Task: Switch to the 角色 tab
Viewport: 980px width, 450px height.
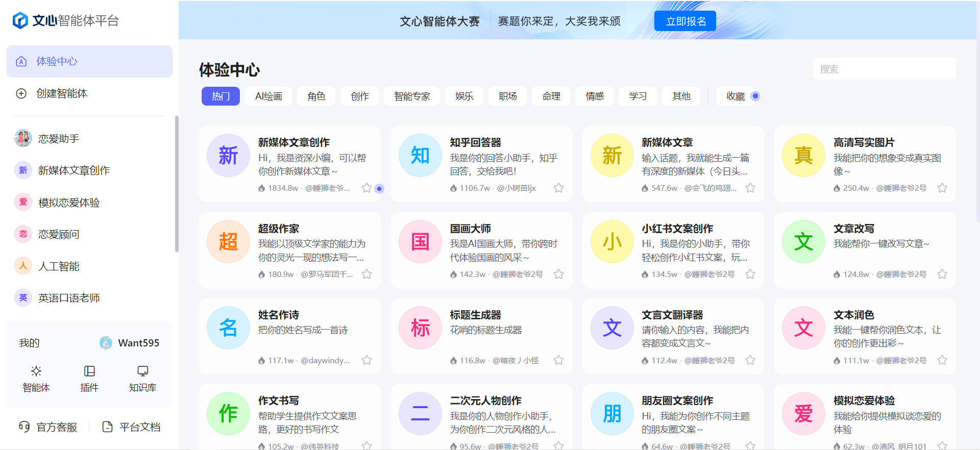Action: [x=316, y=96]
